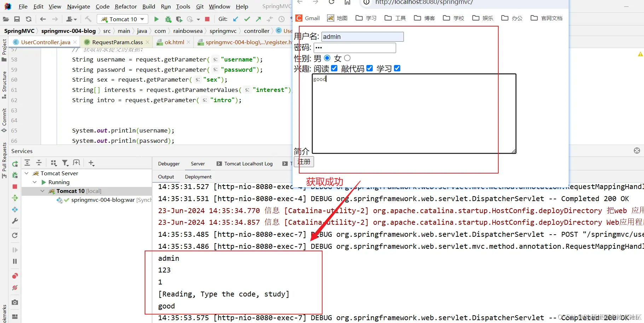Open the Tools menu
The height and width of the screenshot is (323, 644).
pyautogui.click(x=183, y=6)
